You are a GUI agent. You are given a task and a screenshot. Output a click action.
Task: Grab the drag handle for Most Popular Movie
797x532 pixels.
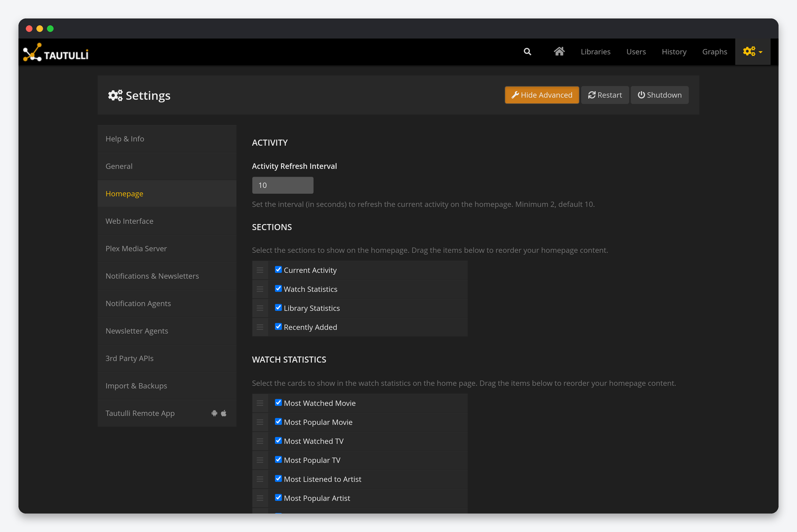[x=260, y=422]
